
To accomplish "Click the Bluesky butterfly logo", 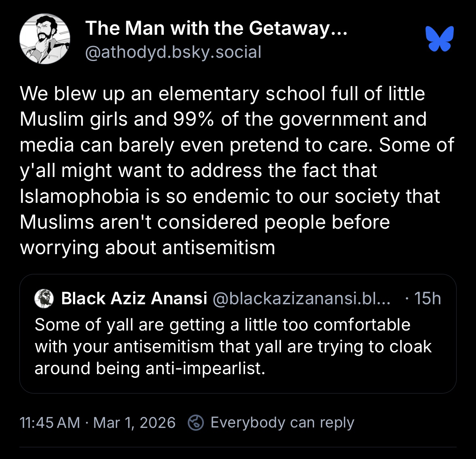I will point(439,38).
